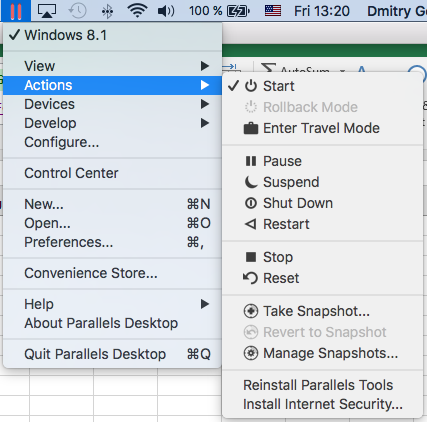Viewport: 427px width, 422px height.
Task: Choose New... in the Parallels menu
Action: point(113,204)
